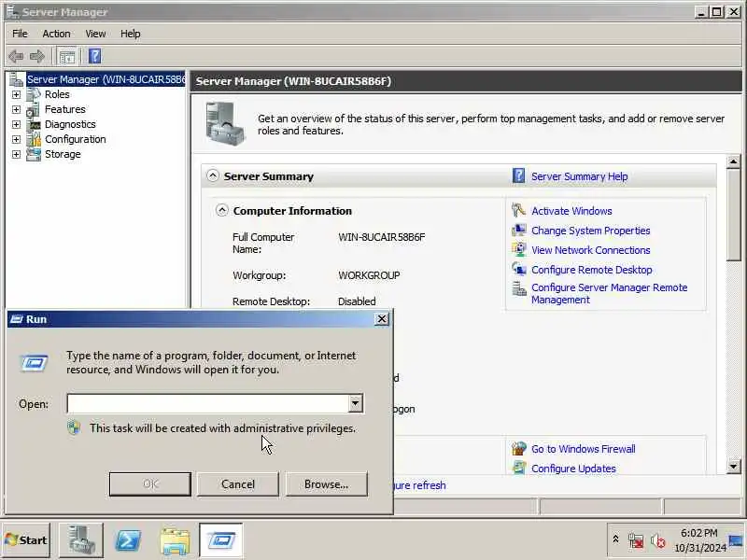Click the Show desktop tray icon

737,540
